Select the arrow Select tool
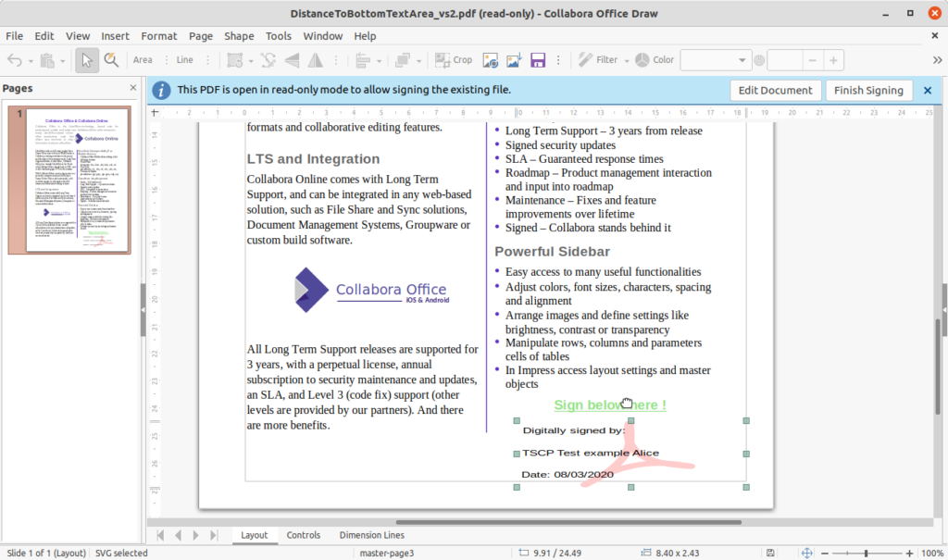Image resolution: width=948 pixels, height=560 pixels. click(87, 60)
